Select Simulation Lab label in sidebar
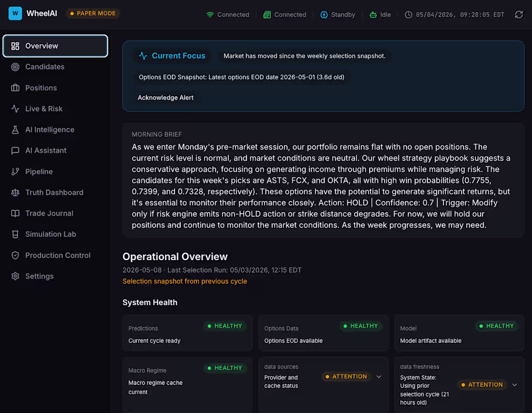Screen dimensions: 532x413 [x=51, y=234]
